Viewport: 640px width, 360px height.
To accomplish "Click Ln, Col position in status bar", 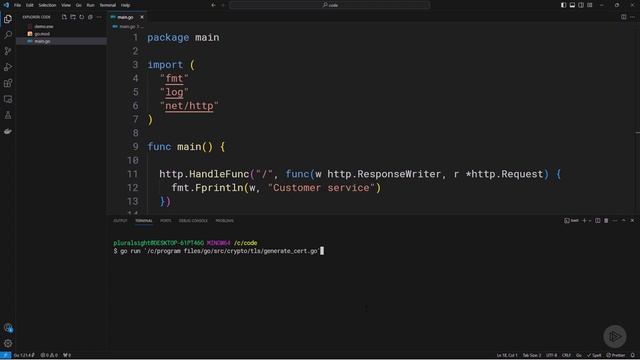I will click(507, 355).
